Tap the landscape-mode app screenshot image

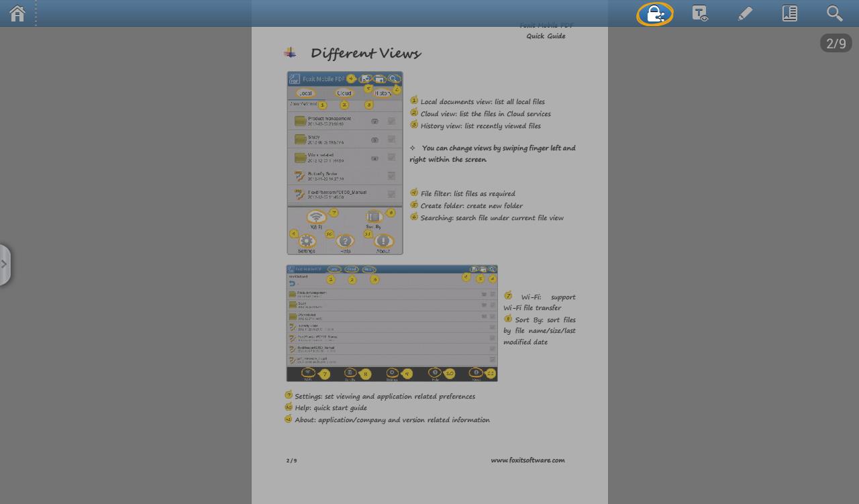pyautogui.click(x=392, y=323)
